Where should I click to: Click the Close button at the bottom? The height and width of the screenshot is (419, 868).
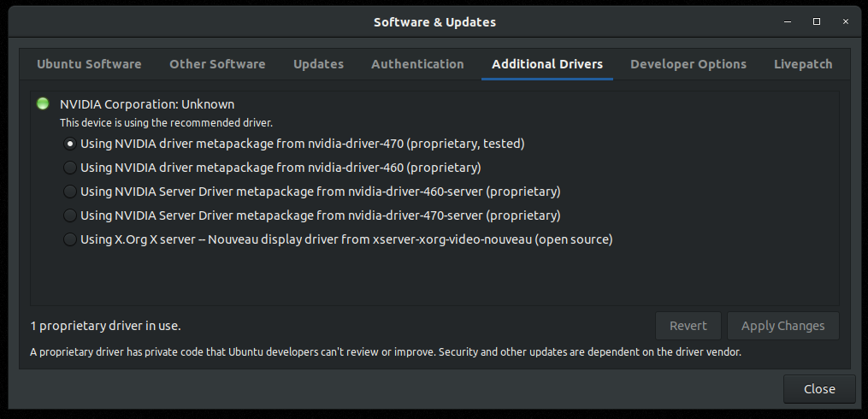tap(819, 389)
